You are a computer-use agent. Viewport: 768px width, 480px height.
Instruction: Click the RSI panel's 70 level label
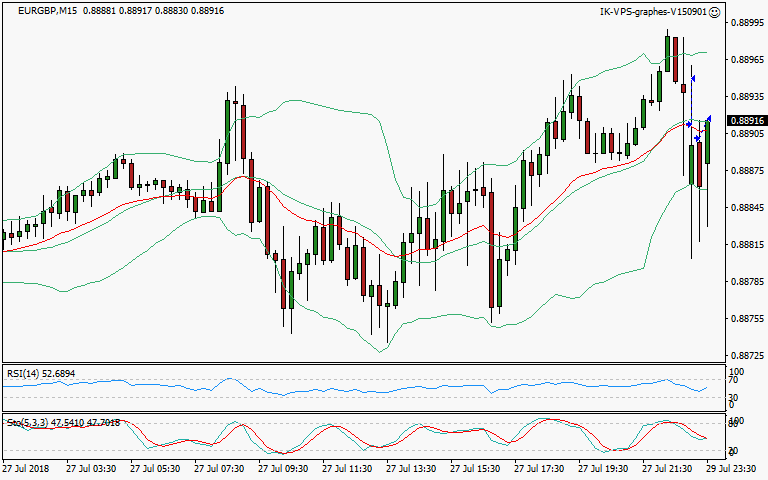(x=734, y=380)
